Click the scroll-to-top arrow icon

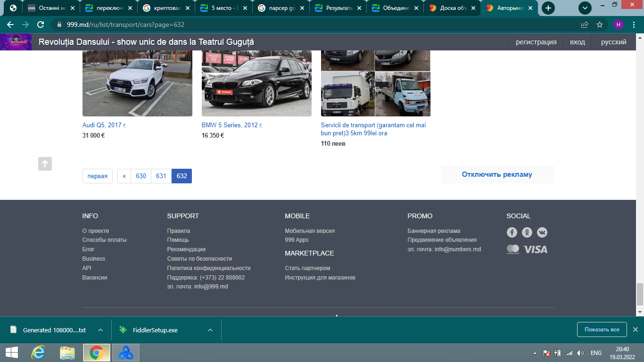[x=45, y=164]
